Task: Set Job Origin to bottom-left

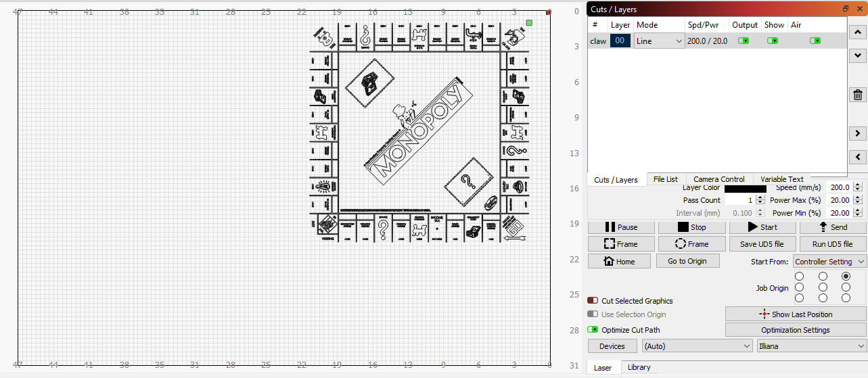Action: pos(799,298)
